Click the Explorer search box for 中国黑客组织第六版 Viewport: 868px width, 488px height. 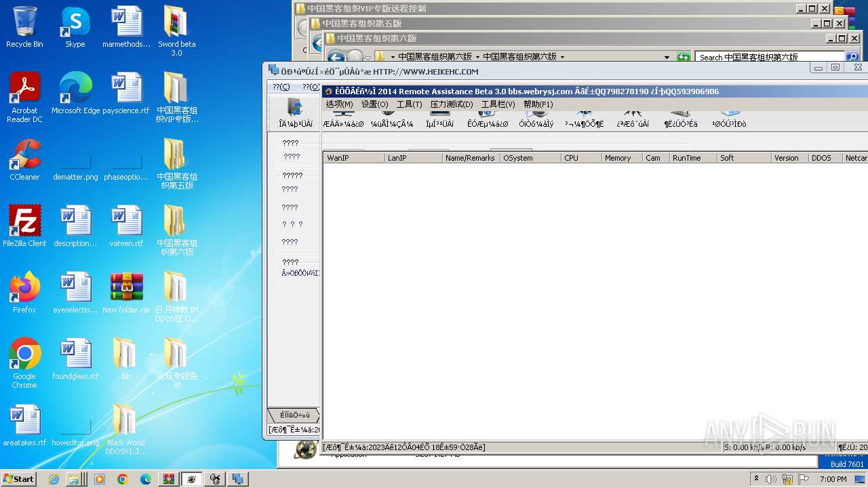tap(770, 57)
